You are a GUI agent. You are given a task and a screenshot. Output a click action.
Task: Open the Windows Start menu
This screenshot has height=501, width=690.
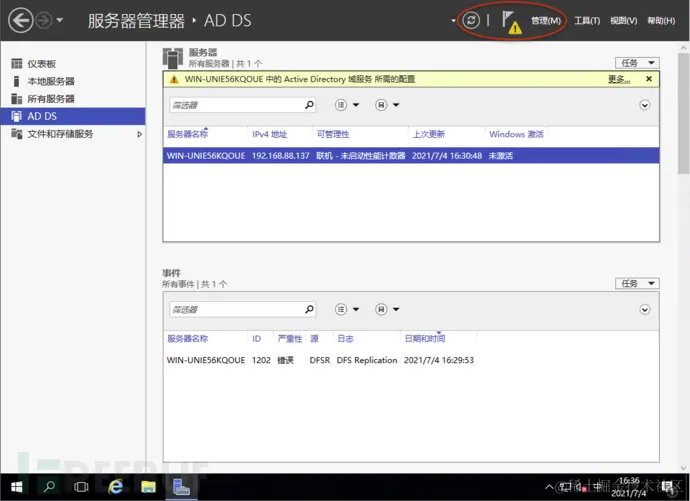[16, 487]
